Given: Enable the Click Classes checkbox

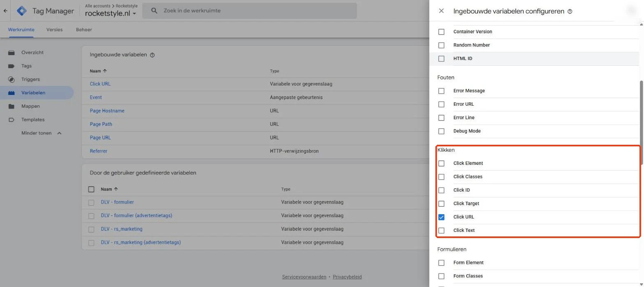Looking at the screenshot, I should coord(442,177).
